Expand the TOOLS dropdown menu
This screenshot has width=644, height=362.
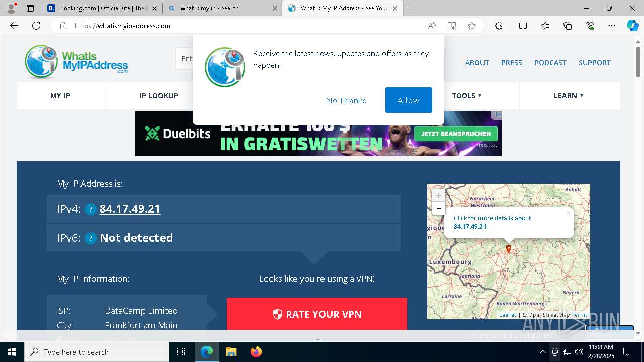point(467,96)
